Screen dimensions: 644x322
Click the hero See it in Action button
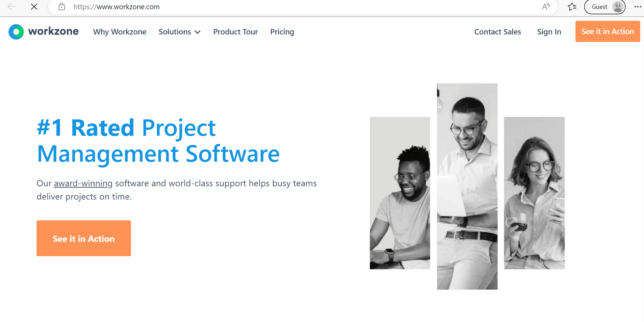(84, 238)
